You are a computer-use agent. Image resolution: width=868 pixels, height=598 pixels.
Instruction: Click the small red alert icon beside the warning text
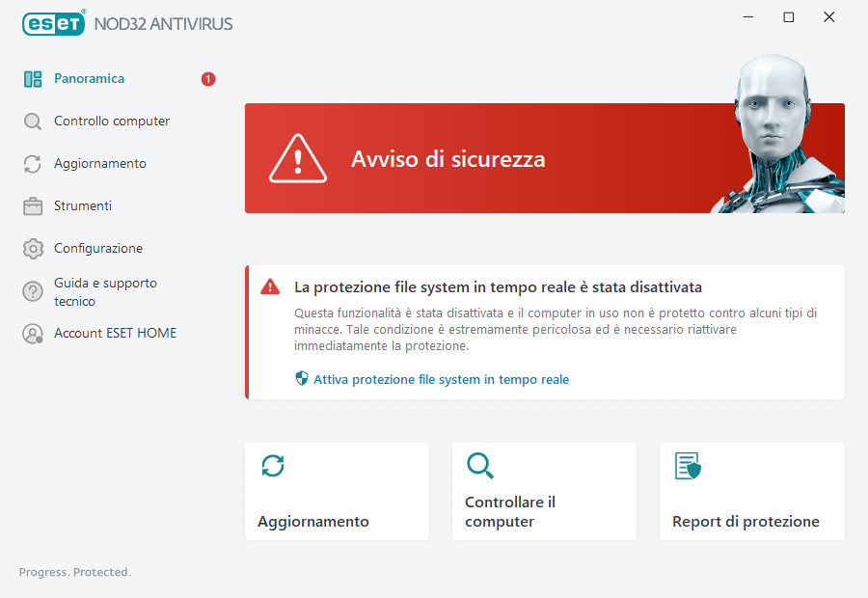[x=269, y=285]
